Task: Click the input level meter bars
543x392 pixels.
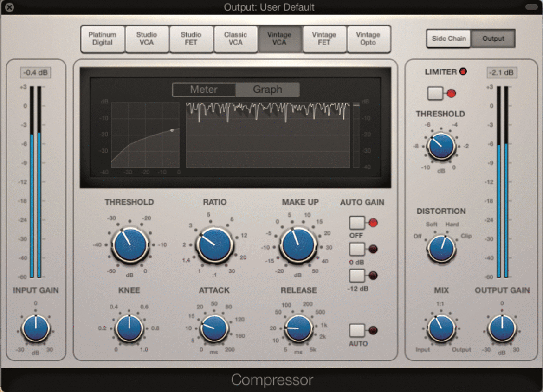Action: pyautogui.click(x=35, y=182)
